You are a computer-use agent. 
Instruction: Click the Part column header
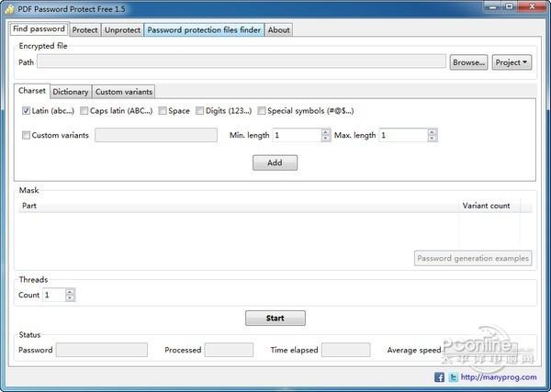pyautogui.click(x=239, y=206)
